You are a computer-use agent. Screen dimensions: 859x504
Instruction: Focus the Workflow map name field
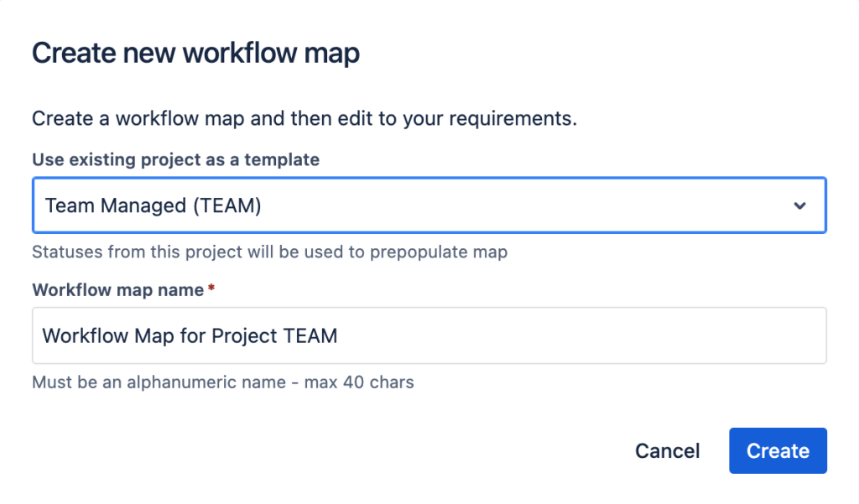point(429,335)
